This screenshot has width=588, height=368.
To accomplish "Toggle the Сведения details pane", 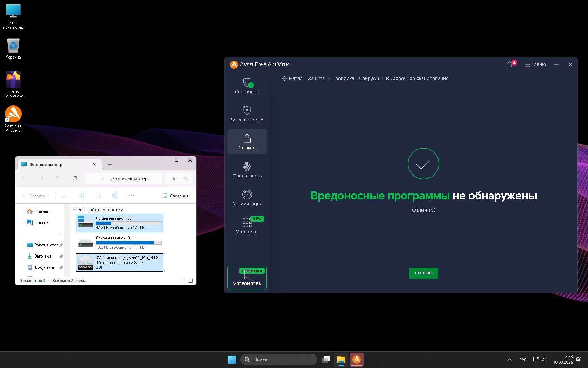I will coord(175,196).
